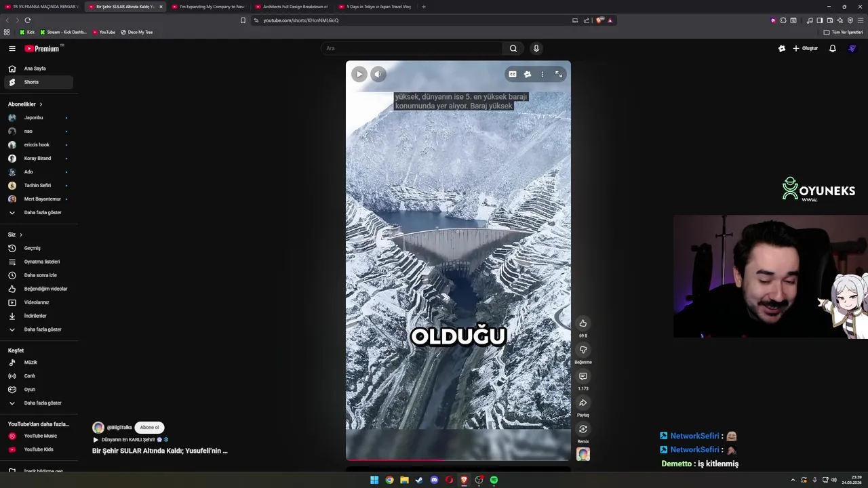Open the Short's sound thumbnail
The width and height of the screenshot is (868, 488).
(583, 454)
